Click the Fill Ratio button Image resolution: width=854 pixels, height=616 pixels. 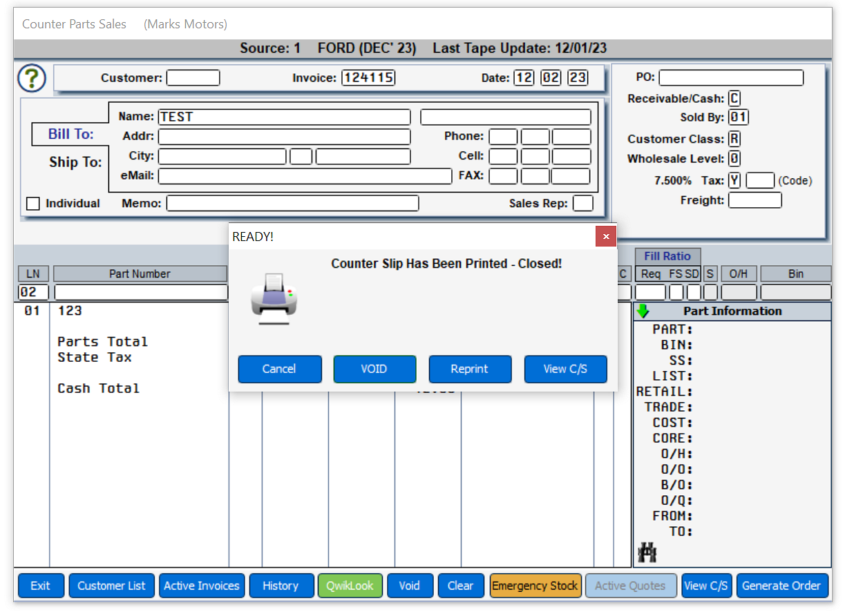click(x=667, y=256)
